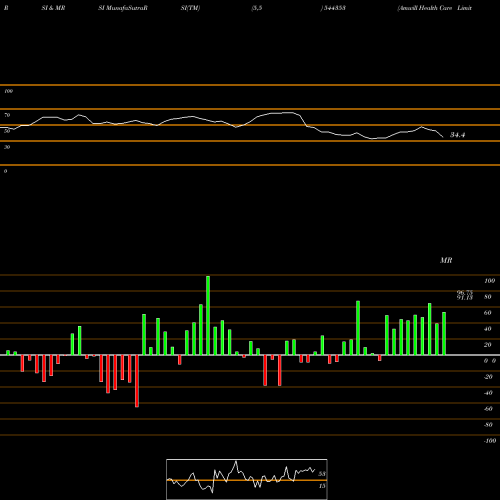
Task: Click the MR axis label -20
Action: point(488,377)
